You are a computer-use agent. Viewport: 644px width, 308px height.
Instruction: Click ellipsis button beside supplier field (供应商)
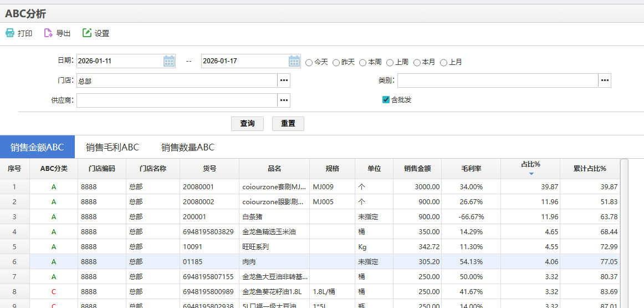284,100
